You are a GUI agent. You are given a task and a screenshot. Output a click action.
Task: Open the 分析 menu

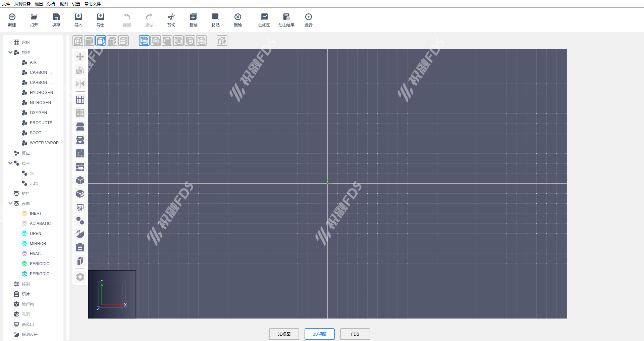pos(51,4)
